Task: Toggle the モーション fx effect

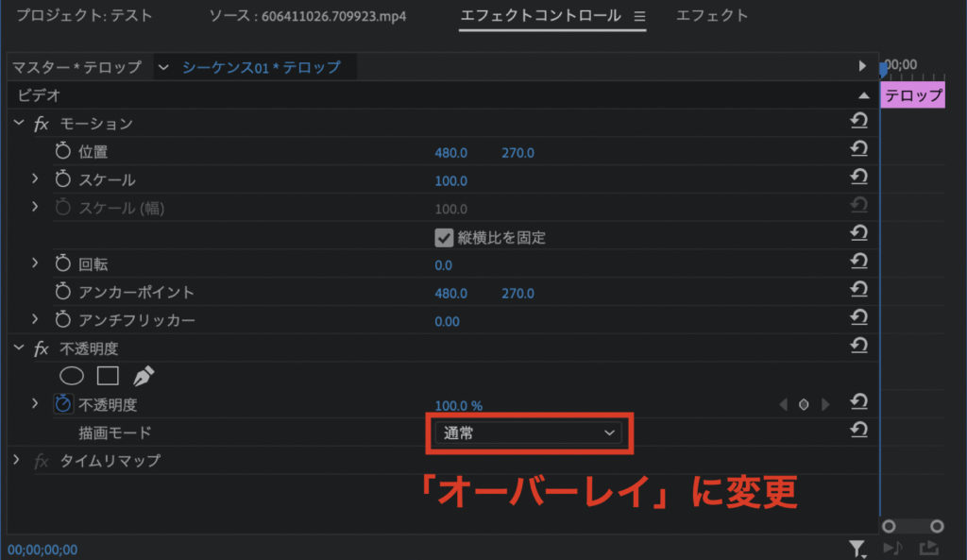Action: [x=42, y=124]
